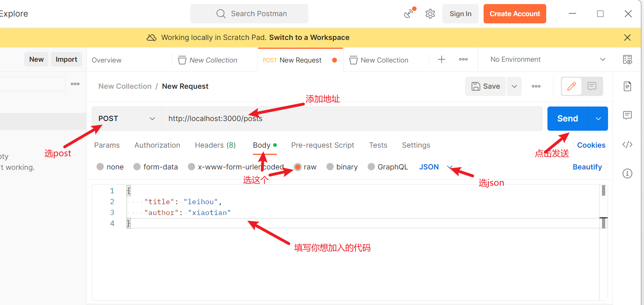Switch to pencil edit mode
Image resolution: width=644 pixels, height=305 pixels.
click(x=572, y=86)
